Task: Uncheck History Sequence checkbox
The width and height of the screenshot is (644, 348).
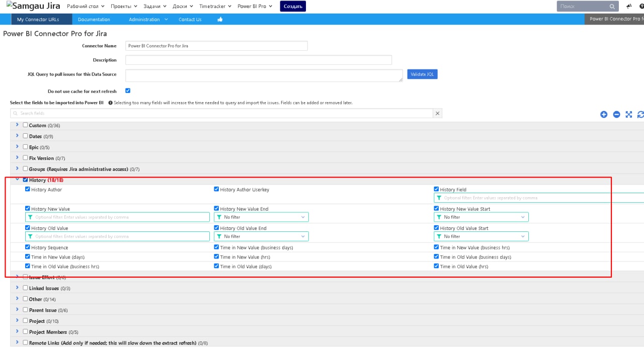Action: pos(28,247)
